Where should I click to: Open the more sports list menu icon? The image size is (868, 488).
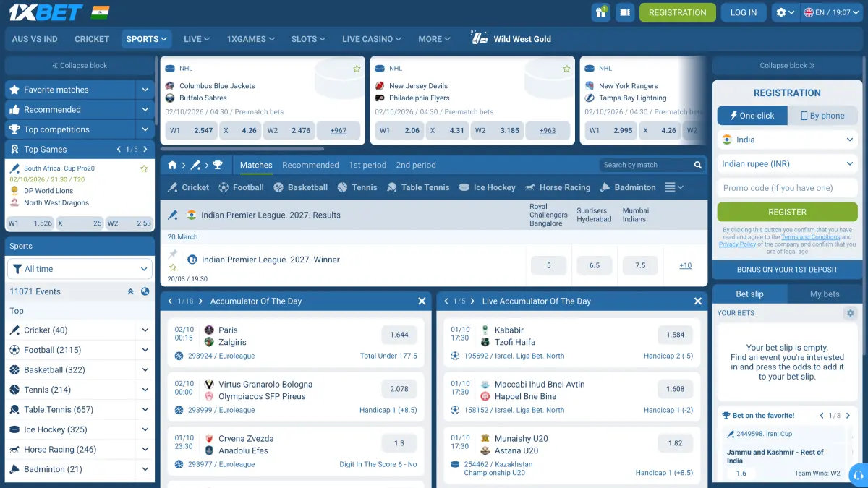coord(674,187)
